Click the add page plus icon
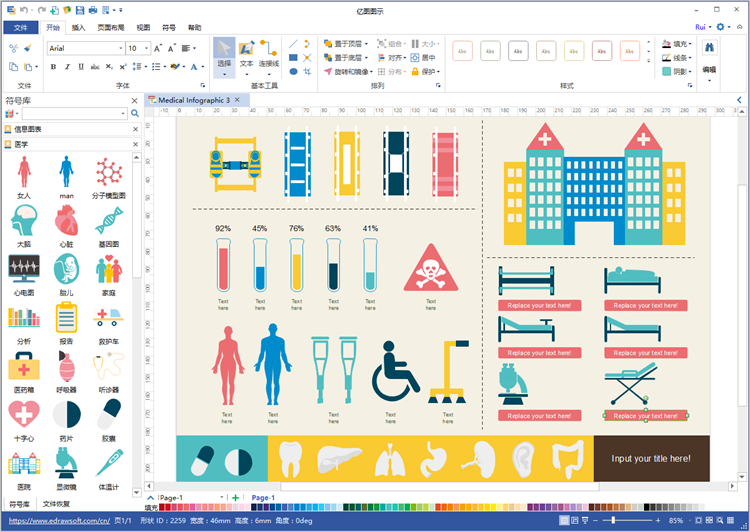 click(x=235, y=498)
